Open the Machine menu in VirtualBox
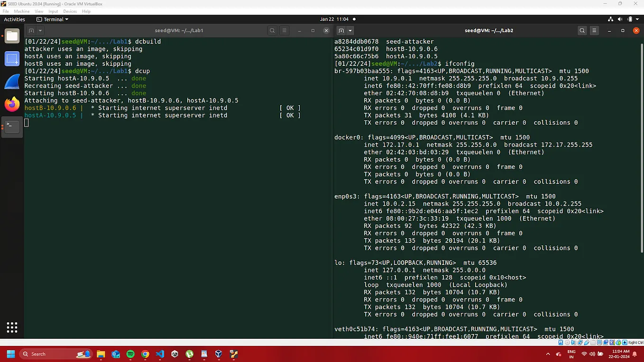 tap(22, 11)
